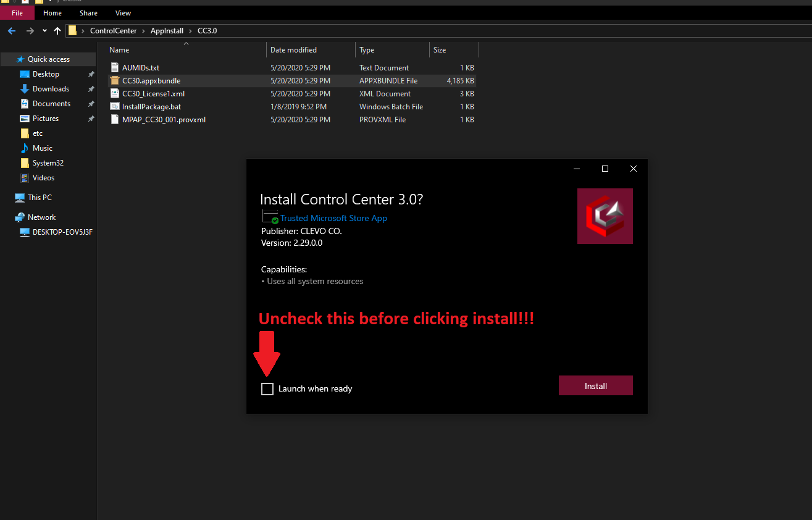Open Quick access in the sidebar
Image resolution: width=812 pixels, height=520 pixels.
[48, 59]
